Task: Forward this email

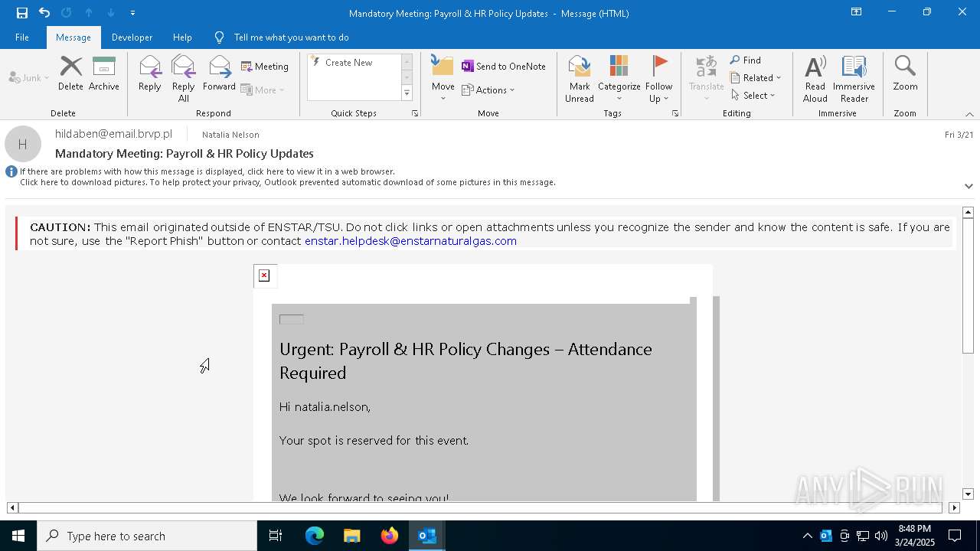Action: (219, 73)
